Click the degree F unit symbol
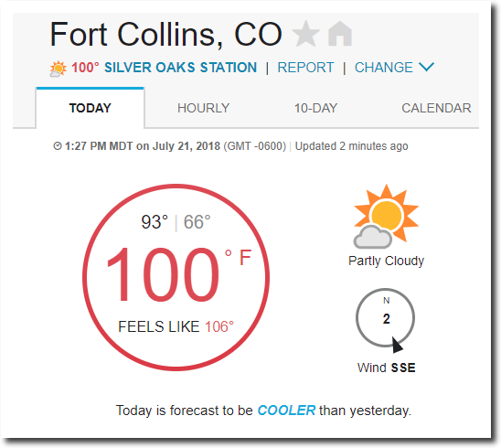The image size is (501, 448). [x=239, y=258]
